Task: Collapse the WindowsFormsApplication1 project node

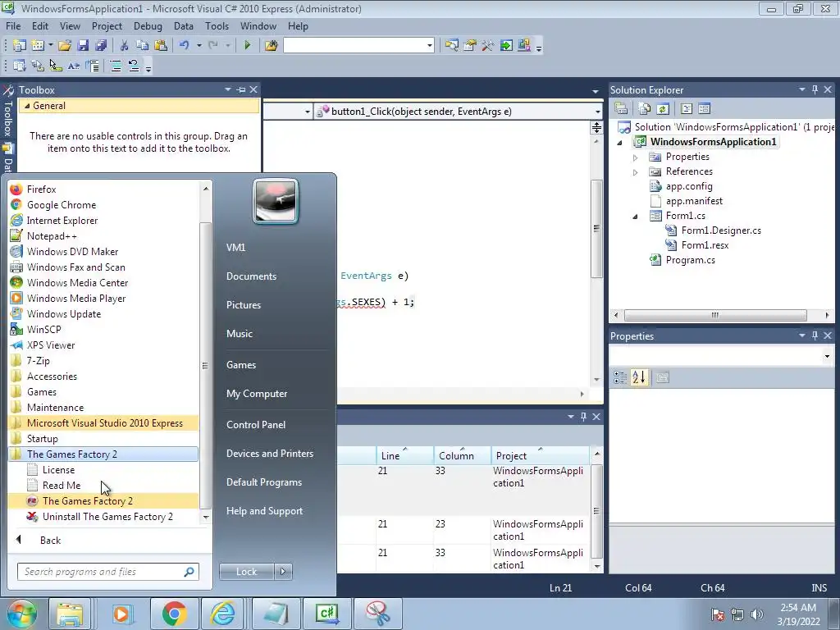Action: [620, 143]
